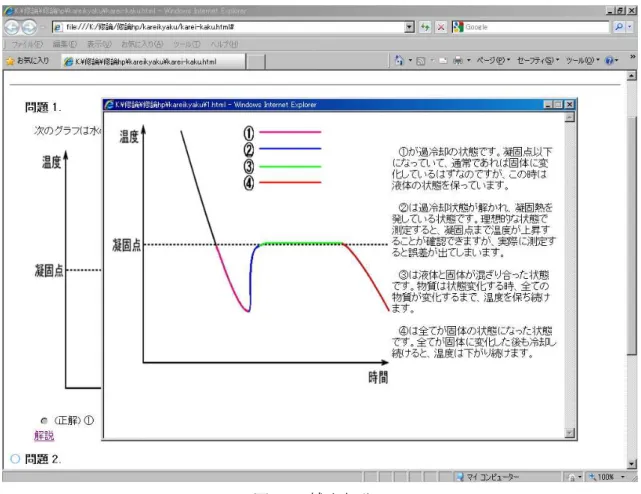Image resolution: width=641 pixels, height=494 pixels.
Task: Click the protected mode lock icon in status bar
Action: [572, 477]
